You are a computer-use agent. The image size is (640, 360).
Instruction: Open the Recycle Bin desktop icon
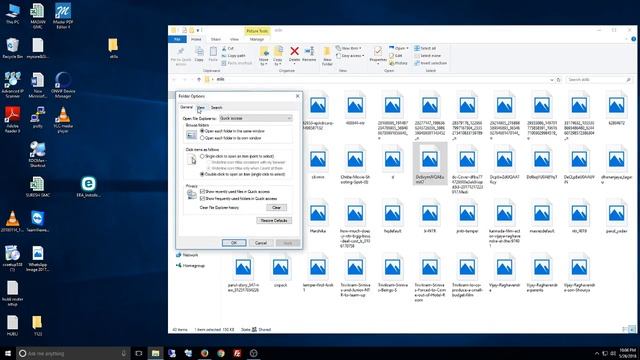[12, 49]
